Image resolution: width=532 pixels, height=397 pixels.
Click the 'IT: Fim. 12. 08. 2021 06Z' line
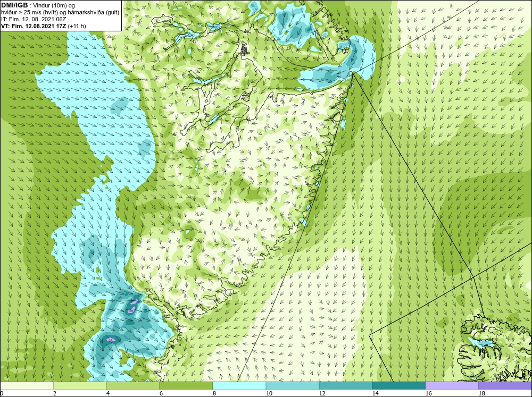[x=33, y=19]
